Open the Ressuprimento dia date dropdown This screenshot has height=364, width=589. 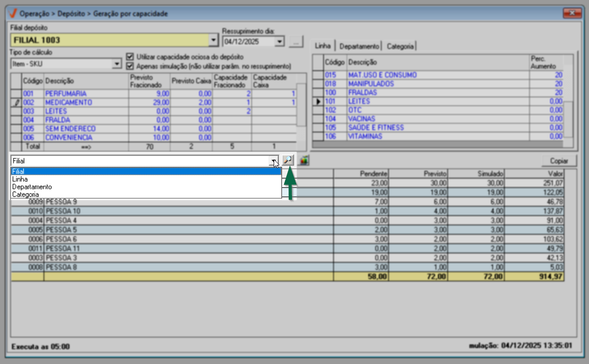pos(279,42)
